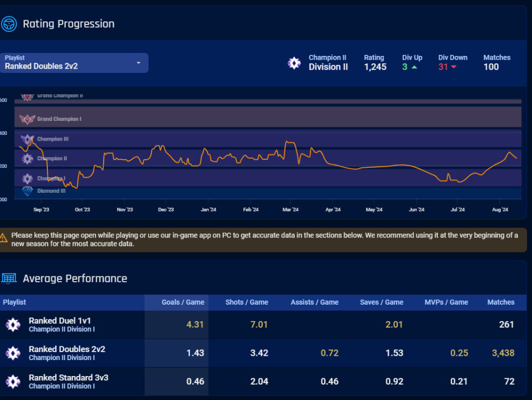Sort by Matches column header
Image resolution: width=532 pixels, height=400 pixels.
click(x=501, y=302)
